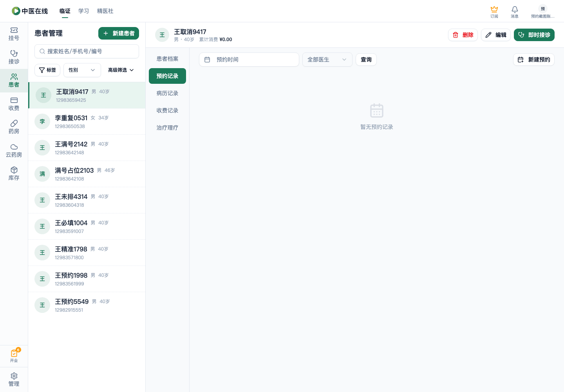Open the 挂号 registration sidebar icon
564x392 pixels.
[x=14, y=34]
